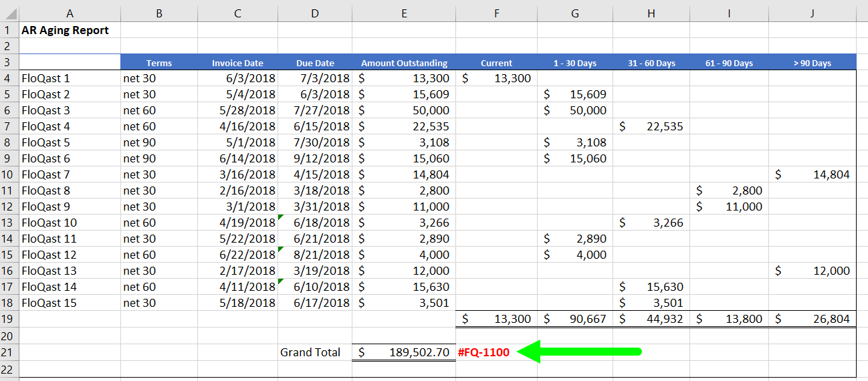Click the Amount Outstanding header cell
Viewport: 868px width, 381px height.
(404, 63)
